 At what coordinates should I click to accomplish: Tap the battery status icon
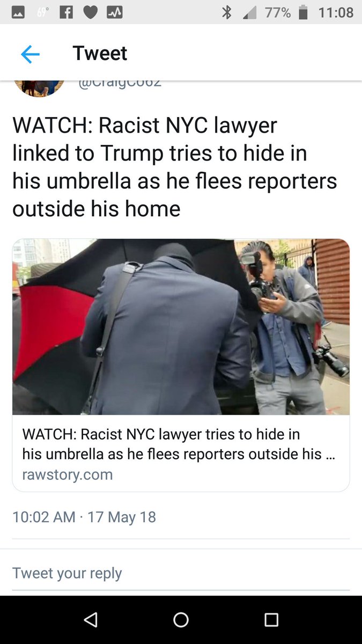coord(304,12)
